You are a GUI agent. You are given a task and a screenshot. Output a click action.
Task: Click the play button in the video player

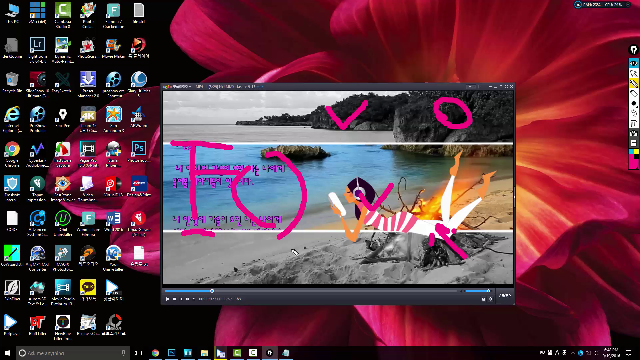167,299
